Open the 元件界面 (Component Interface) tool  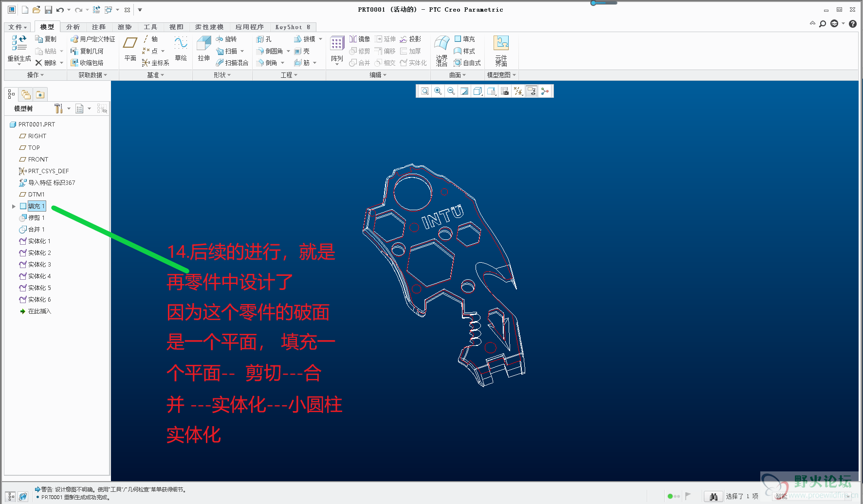(x=501, y=50)
